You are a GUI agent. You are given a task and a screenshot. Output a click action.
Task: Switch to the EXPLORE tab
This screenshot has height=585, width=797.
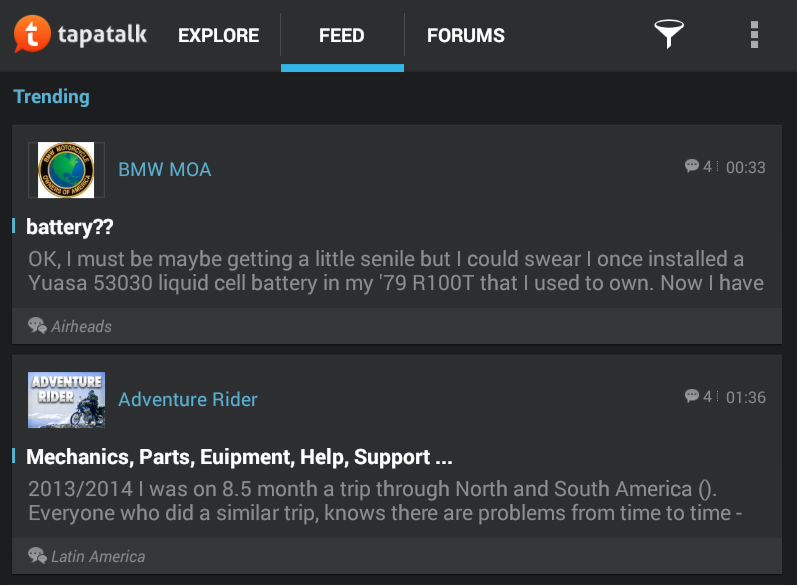tap(218, 36)
